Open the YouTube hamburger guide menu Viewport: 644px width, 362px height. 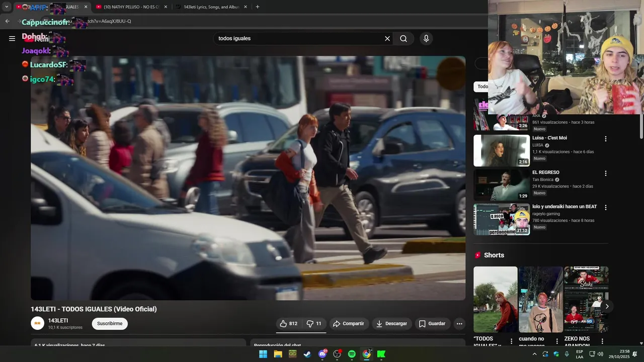click(x=12, y=39)
